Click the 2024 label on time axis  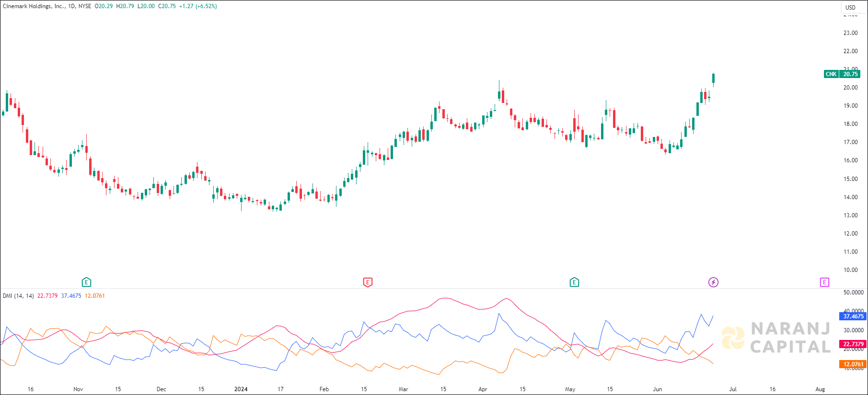(x=241, y=389)
